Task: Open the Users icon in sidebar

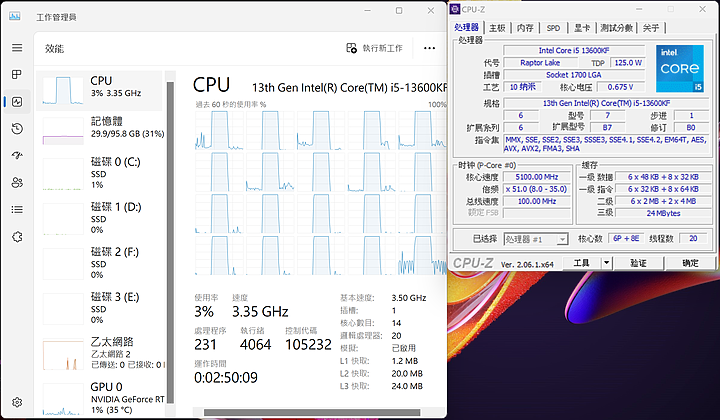Action: pos(17,183)
